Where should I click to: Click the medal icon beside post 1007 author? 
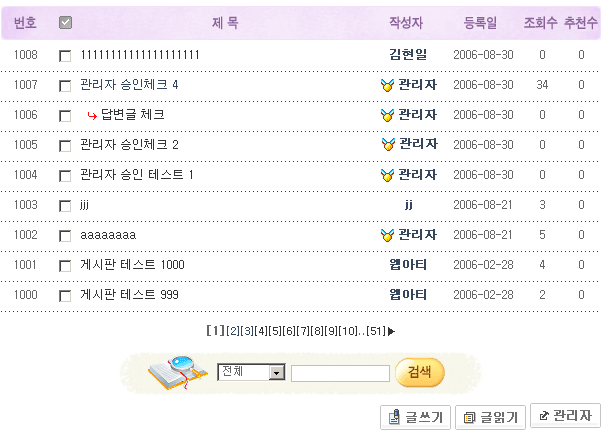pyautogui.click(x=387, y=85)
